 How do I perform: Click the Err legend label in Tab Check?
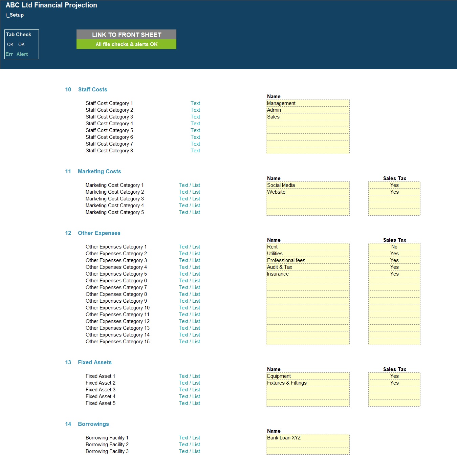[9, 54]
